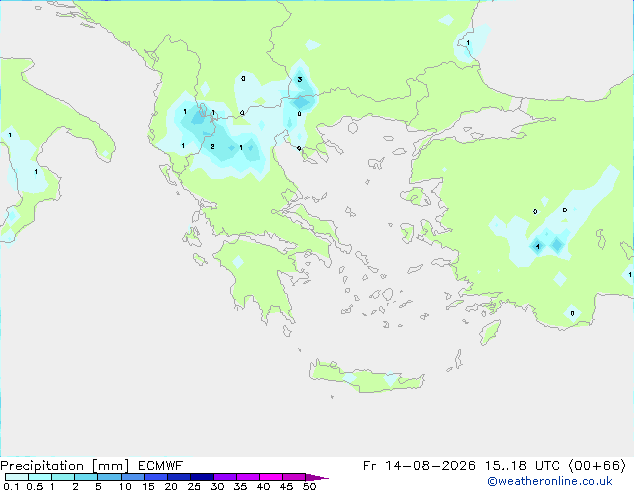The width and height of the screenshot is (634, 490).
Task: Click the "15..18 UTC" time range text
Action: tap(522, 466)
